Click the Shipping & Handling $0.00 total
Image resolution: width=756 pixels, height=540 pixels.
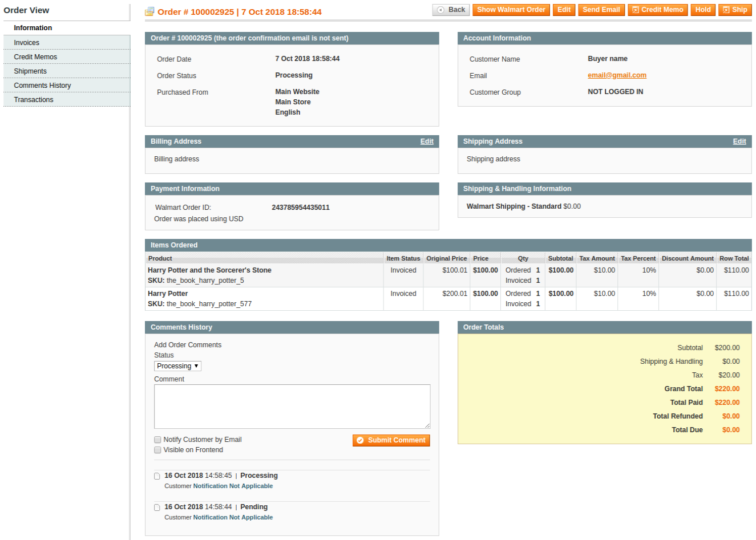pos(731,362)
